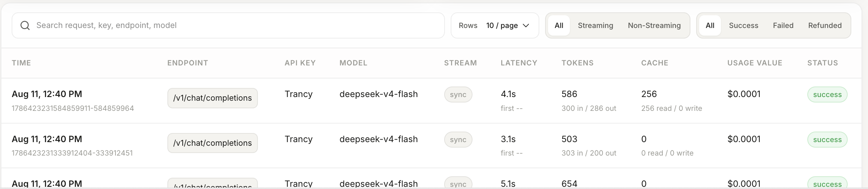
Task: Switch to the Streaming filter tab
Action: [595, 25]
